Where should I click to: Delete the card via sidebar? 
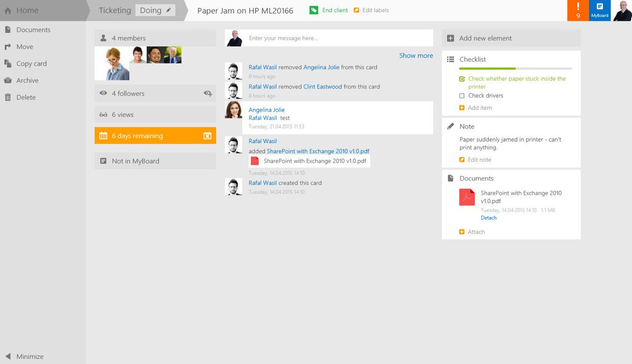(26, 97)
